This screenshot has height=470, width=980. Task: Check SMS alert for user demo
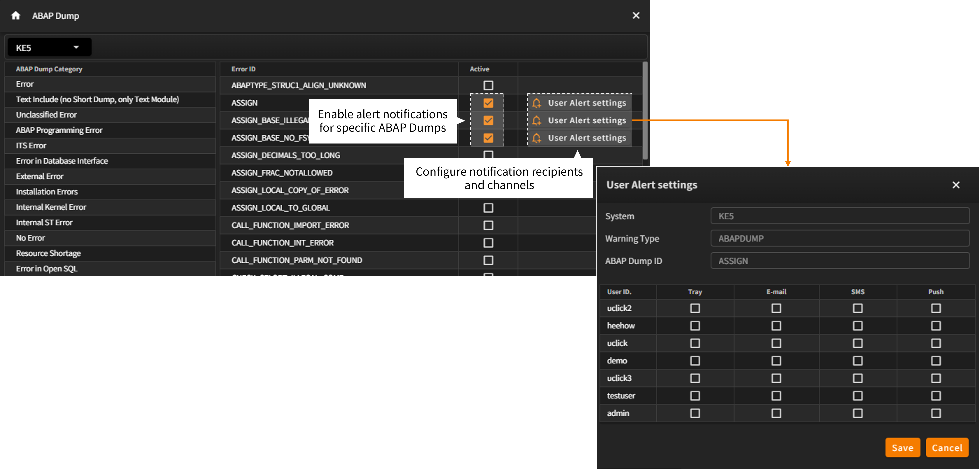coord(858,361)
